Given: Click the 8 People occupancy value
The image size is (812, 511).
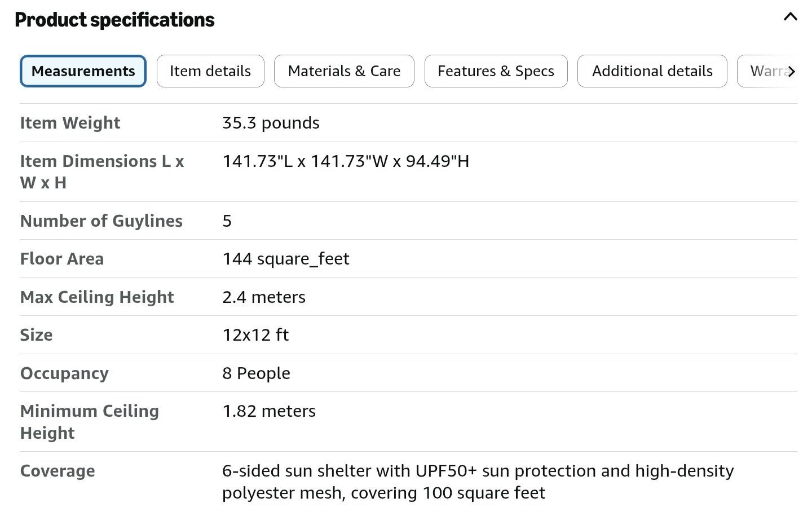Looking at the screenshot, I should [256, 373].
